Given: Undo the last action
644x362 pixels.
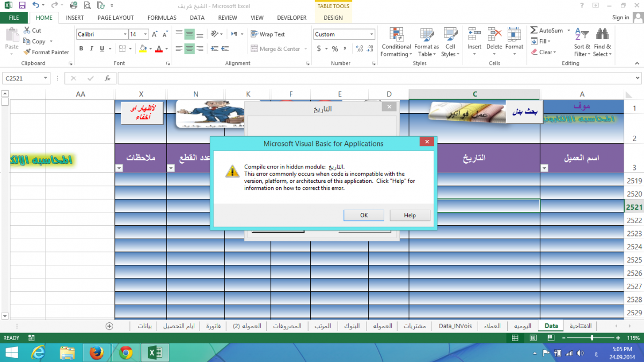Looking at the screenshot, I should [x=35, y=5].
